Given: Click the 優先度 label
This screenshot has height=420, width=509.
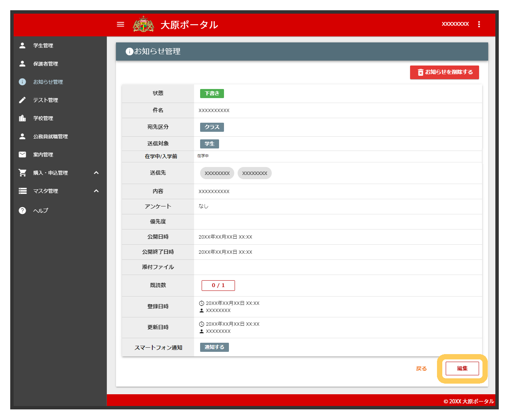Looking at the screenshot, I should (158, 222).
